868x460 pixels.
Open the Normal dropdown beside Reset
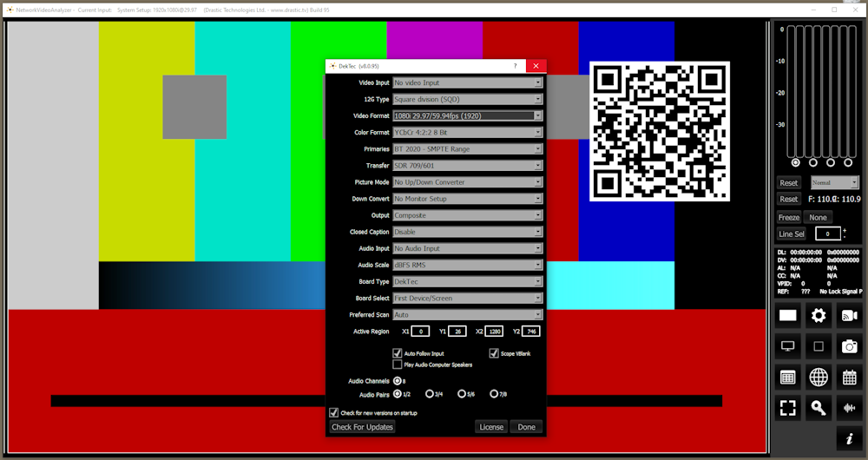tap(834, 182)
